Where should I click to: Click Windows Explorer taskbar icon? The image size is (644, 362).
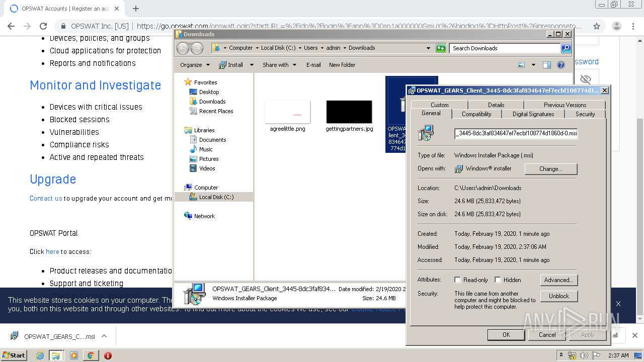click(56, 355)
